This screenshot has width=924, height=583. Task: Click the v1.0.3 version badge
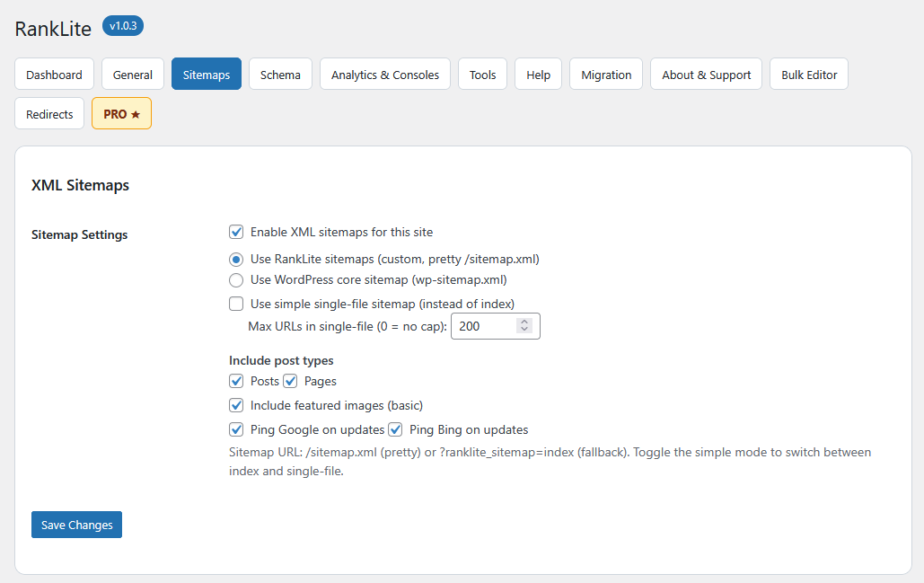tap(122, 25)
